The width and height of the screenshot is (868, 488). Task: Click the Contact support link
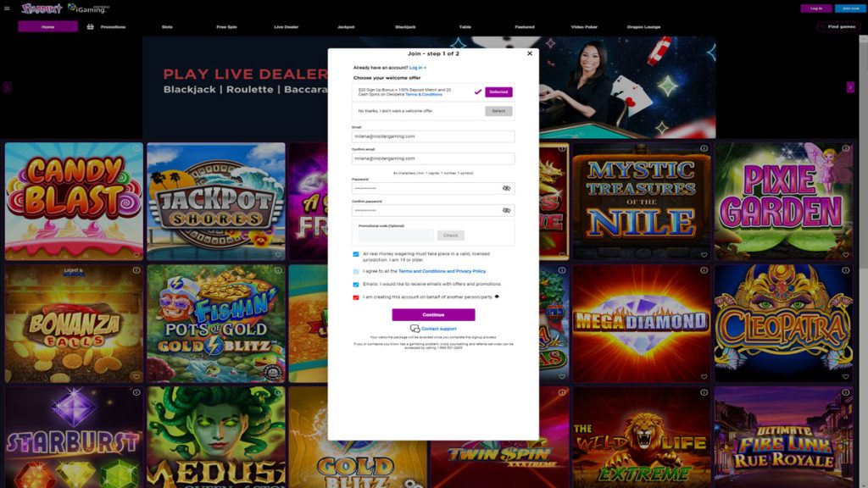coord(438,329)
